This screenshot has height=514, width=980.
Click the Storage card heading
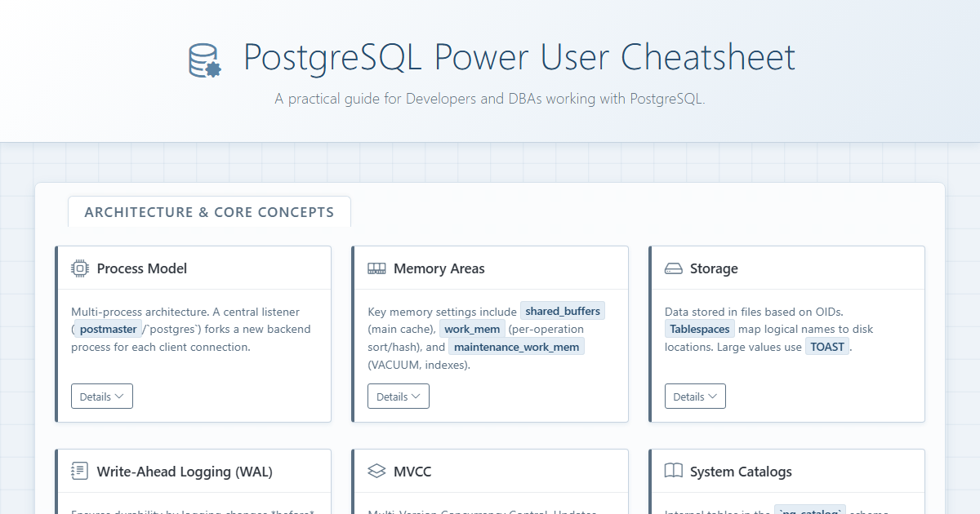coord(714,268)
